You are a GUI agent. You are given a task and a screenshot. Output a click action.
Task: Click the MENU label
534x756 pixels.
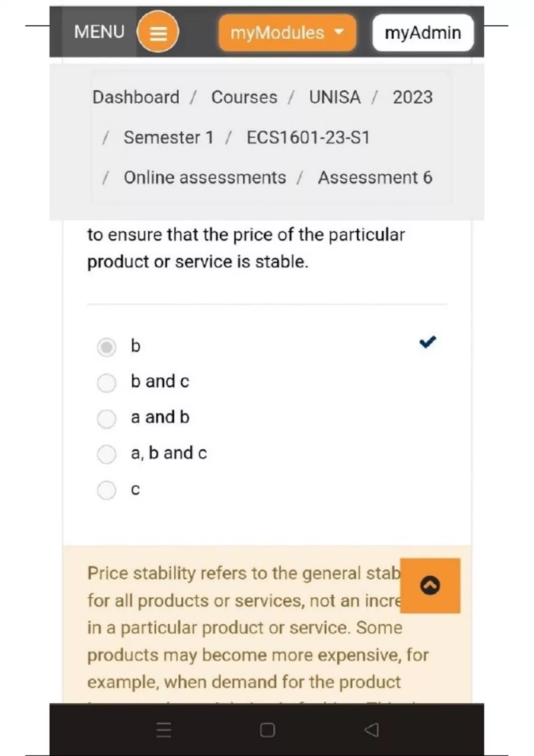coord(99,32)
